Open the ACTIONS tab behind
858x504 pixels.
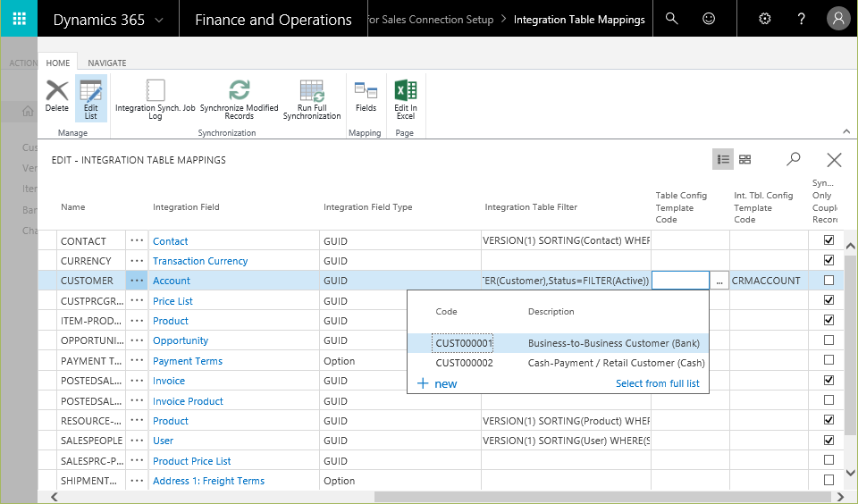pos(23,63)
